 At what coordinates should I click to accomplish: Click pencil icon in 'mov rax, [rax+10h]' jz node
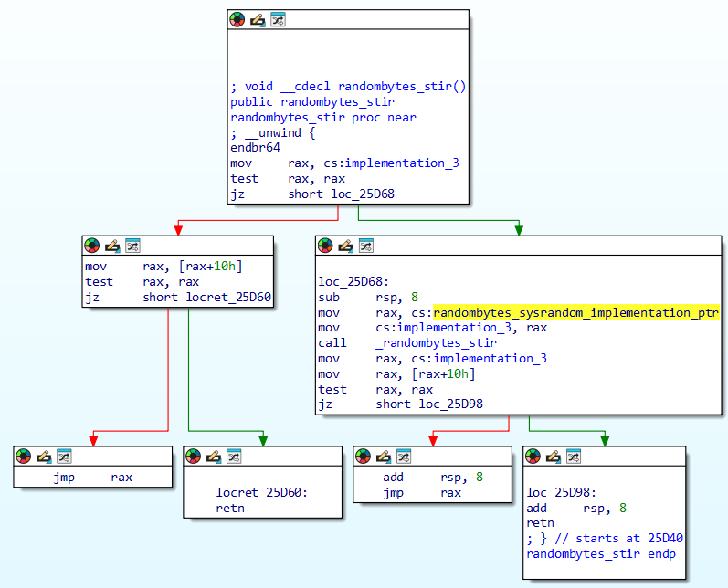[x=112, y=246]
